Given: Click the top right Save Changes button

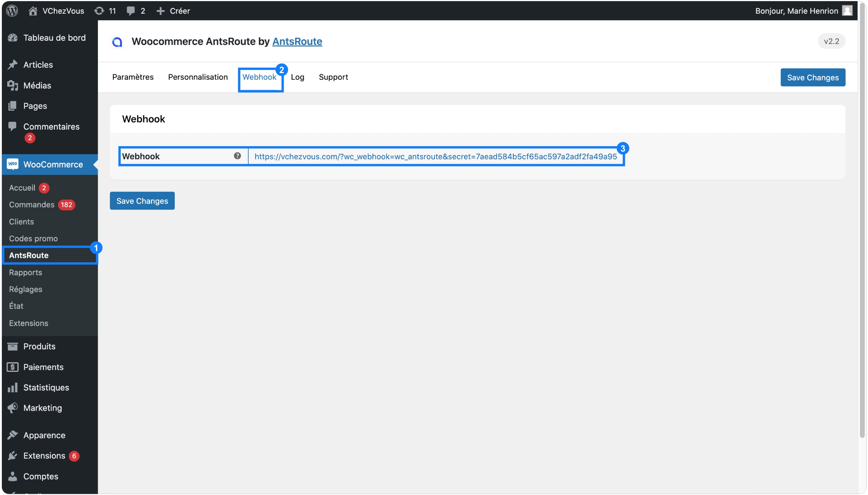Looking at the screenshot, I should click(x=813, y=77).
